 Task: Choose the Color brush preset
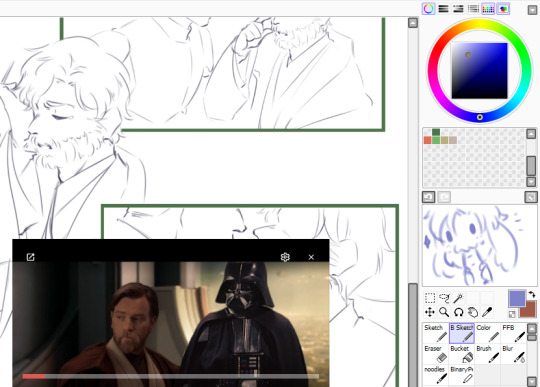(x=488, y=333)
